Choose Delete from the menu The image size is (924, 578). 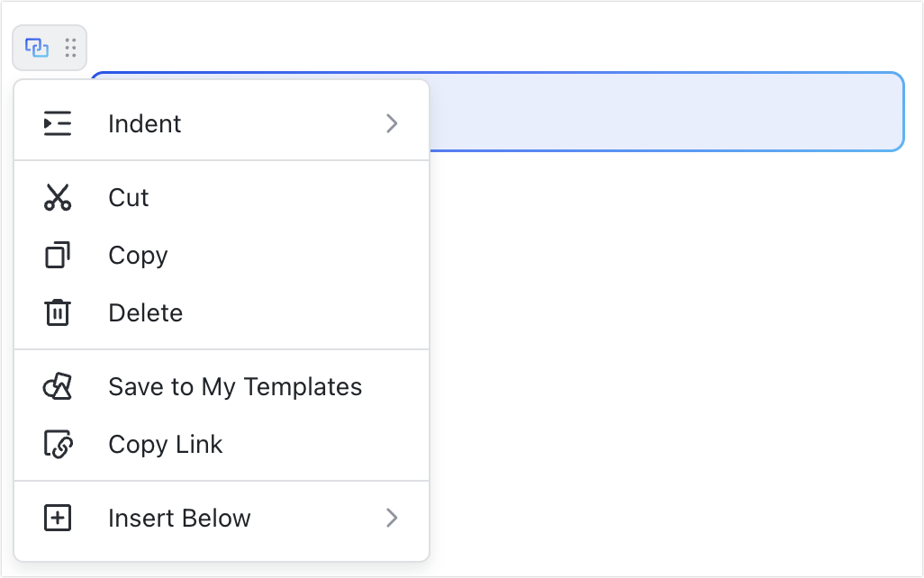click(x=145, y=312)
